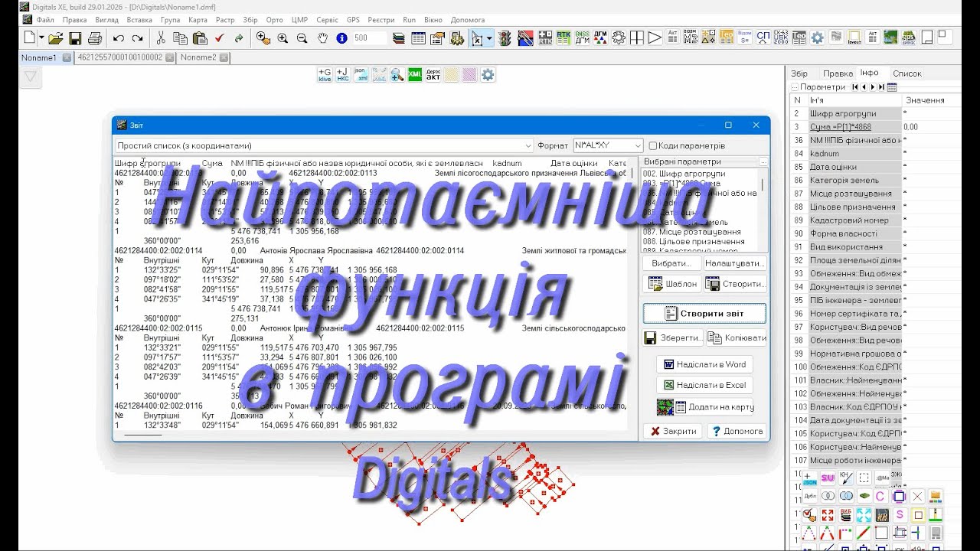The image size is (980, 551).
Task: Click the Створити звіт button
Action: coord(705,313)
